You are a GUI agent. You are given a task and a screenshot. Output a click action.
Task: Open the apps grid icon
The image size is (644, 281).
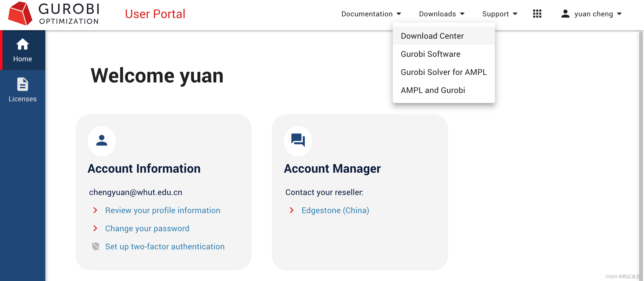point(537,14)
